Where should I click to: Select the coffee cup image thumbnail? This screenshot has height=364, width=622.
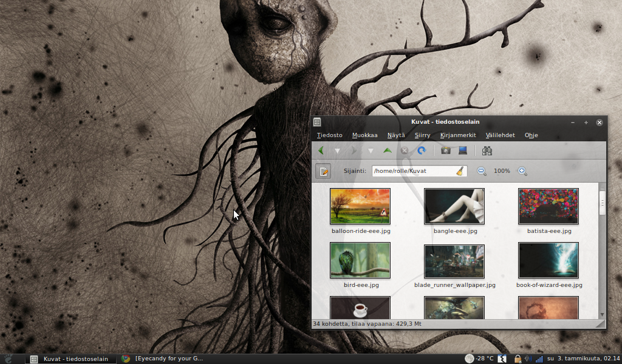360,308
